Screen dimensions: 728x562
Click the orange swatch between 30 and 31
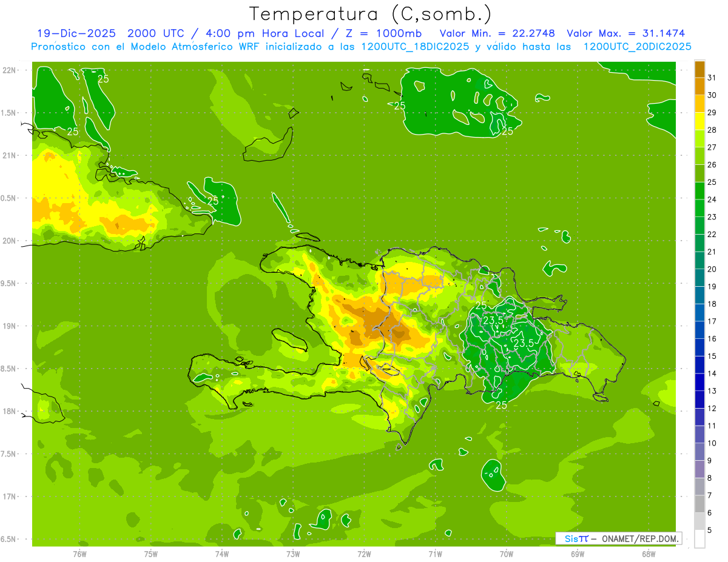click(x=699, y=87)
